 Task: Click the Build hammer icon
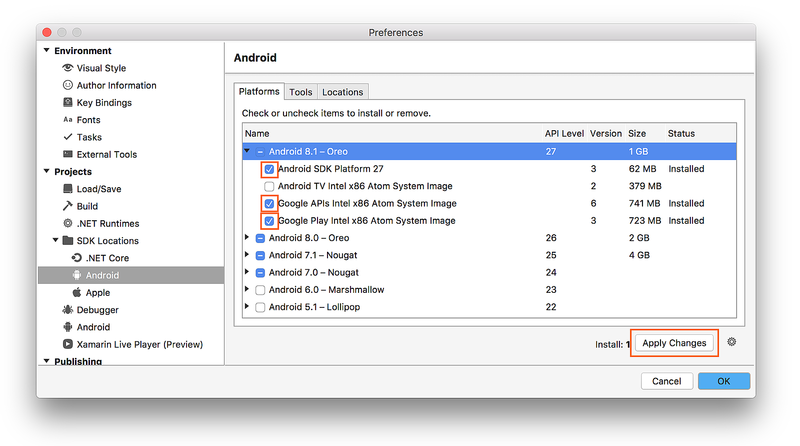pos(68,206)
